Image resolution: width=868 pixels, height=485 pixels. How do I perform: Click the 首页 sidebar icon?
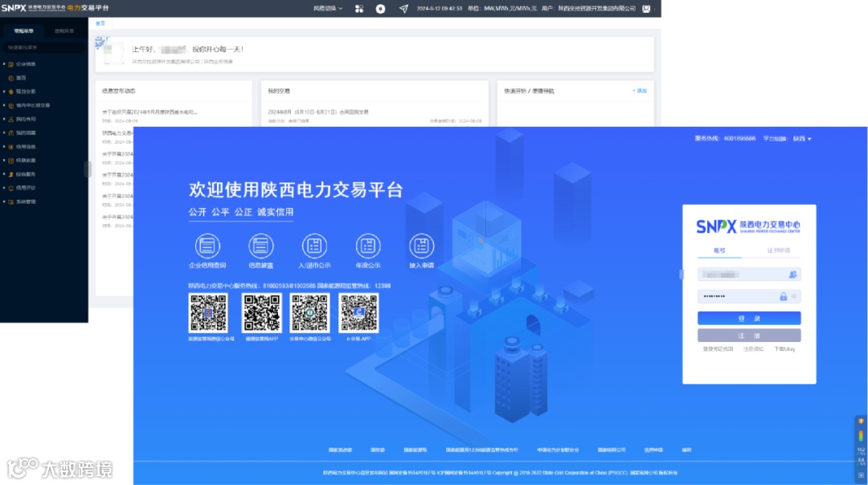pyautogui.click(x=10, y=78)
